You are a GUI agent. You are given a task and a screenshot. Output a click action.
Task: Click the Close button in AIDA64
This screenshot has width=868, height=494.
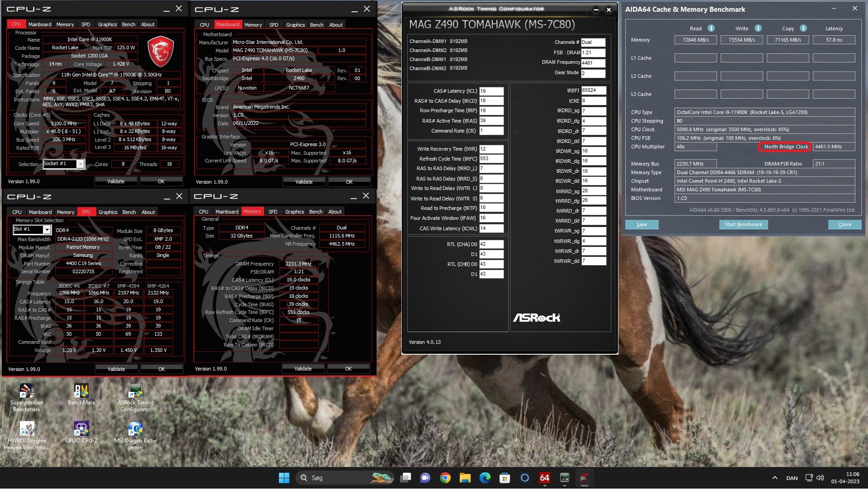(x=844, y=224)
